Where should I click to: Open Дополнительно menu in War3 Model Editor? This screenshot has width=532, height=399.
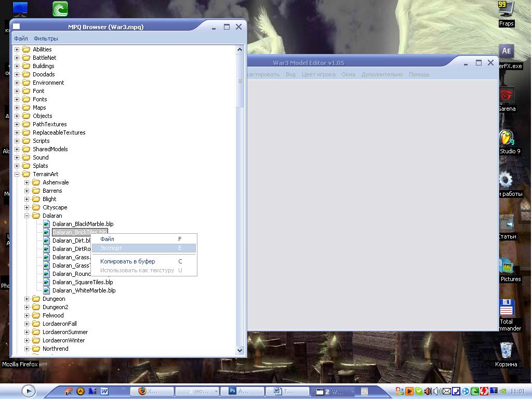382,74
